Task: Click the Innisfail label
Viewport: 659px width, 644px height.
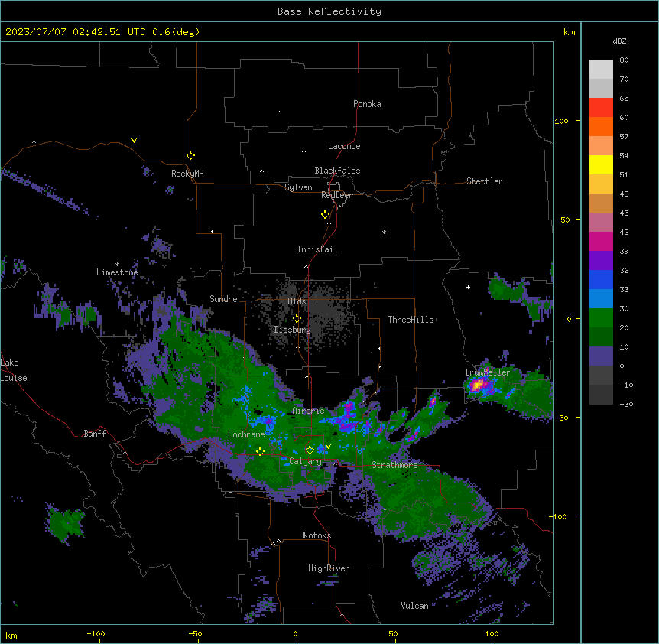Action: pos(317,249)
